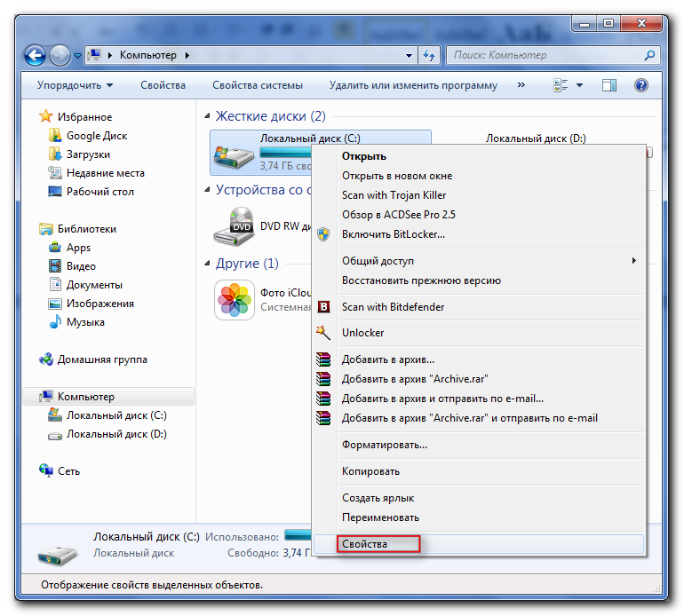Go back with the blue Back arrow
This screenshot has height=616, width=684.
click(35, 55)
